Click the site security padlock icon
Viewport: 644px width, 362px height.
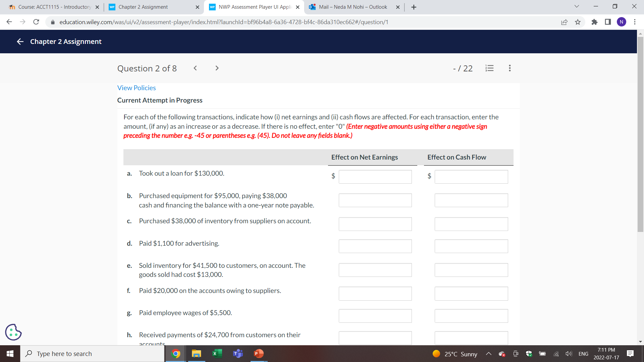[x=53, y=22]
